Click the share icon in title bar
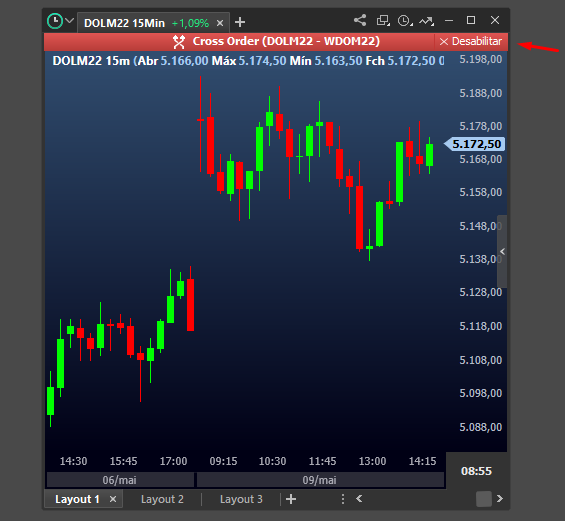 pyautogui.click(x=360, y=20)
